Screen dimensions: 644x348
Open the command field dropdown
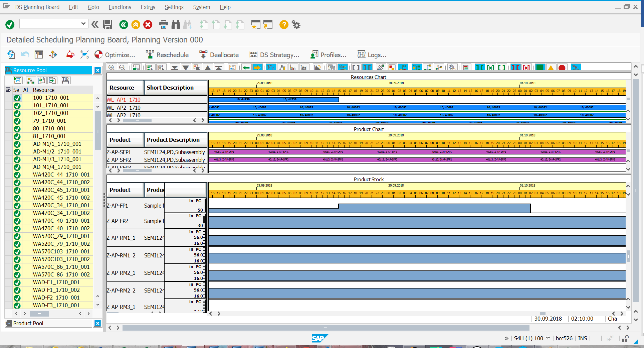pos(83,23)
